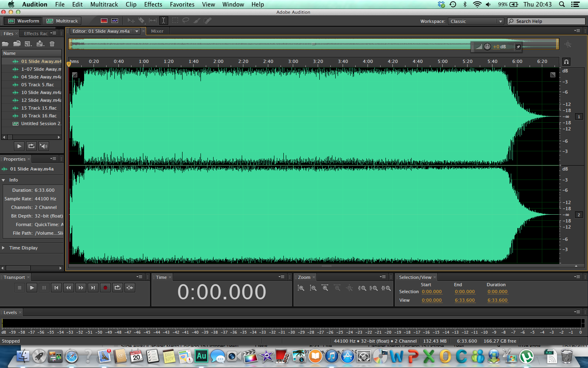Screen dimensions: 588x368
Task: Click the fade in handle
Action: point(75,75)
